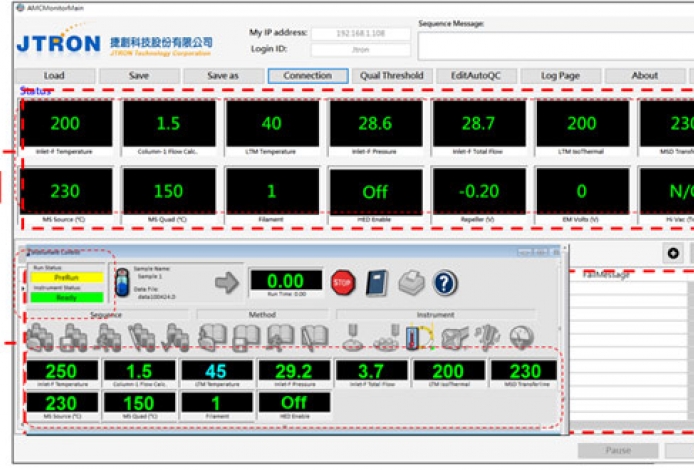Open help with the blue question mark icon
Image resolution: width=694 pixels, height=470 pixels.
tap(445, 283)
